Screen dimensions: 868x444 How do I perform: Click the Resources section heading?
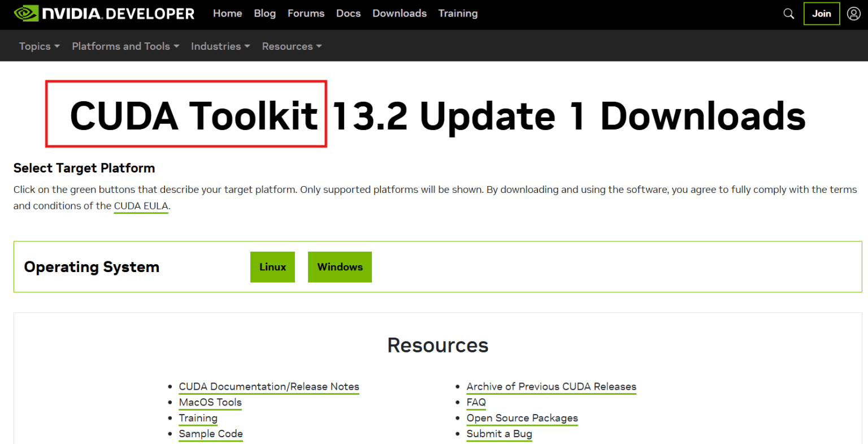(x=438, y=345)
